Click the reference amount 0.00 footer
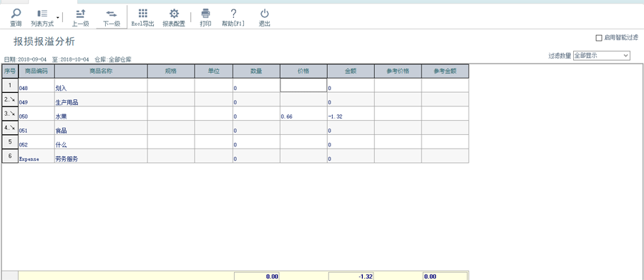The image size is (644, 280). pyautogui.click(x=445, y=276)
